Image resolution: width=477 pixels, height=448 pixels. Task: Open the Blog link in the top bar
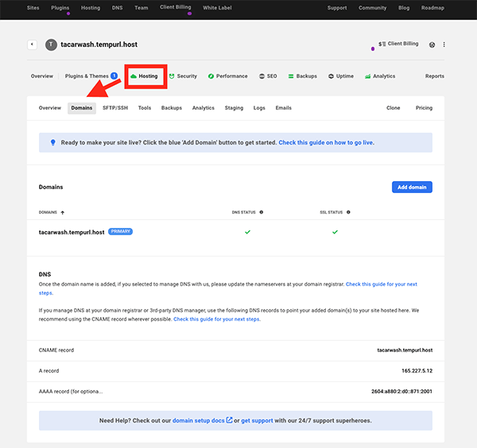coord(404,8)
